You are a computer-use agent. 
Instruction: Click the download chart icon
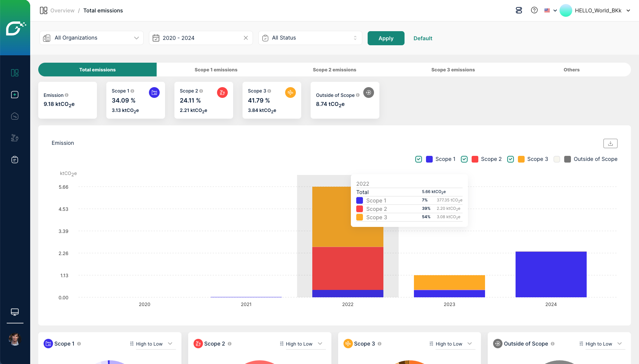click(x=610, y=143)
